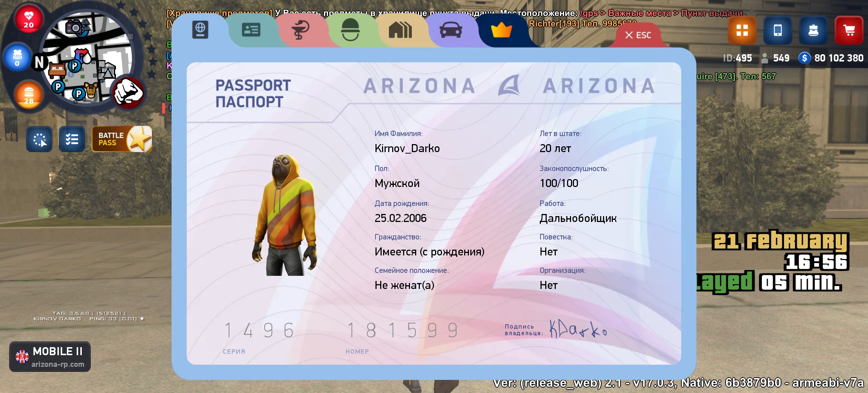Open the blue phone icon
Image resolution: width=868 pixels, height=393 pixels.
click(777, 30)
